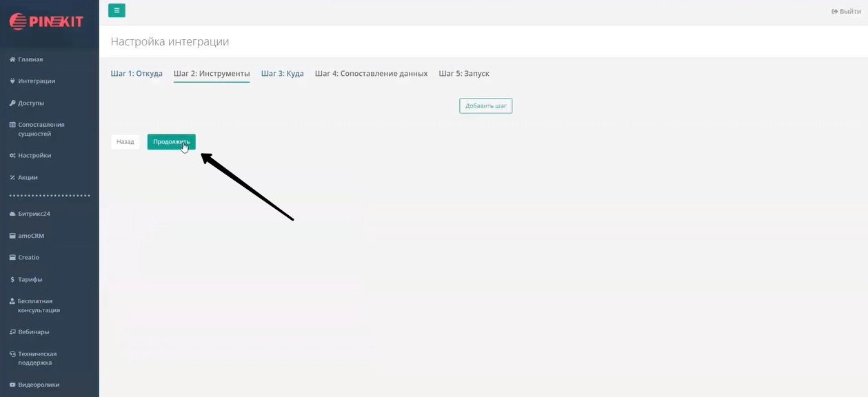Open tab Шаг 4: Сопоставление данных
This screenshot has width=868, height=397.
point(371,74)
